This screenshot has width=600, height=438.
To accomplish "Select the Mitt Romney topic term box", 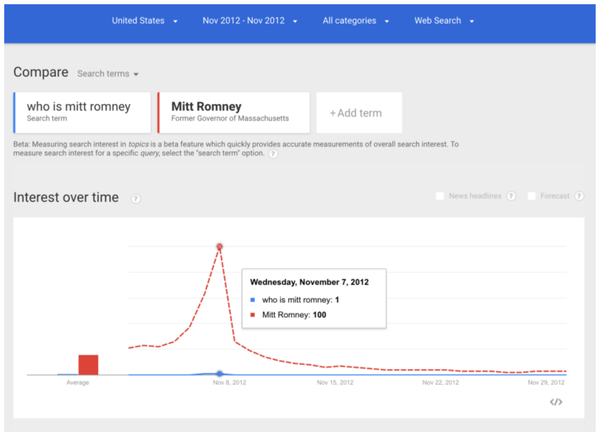I will click(233, 112).
